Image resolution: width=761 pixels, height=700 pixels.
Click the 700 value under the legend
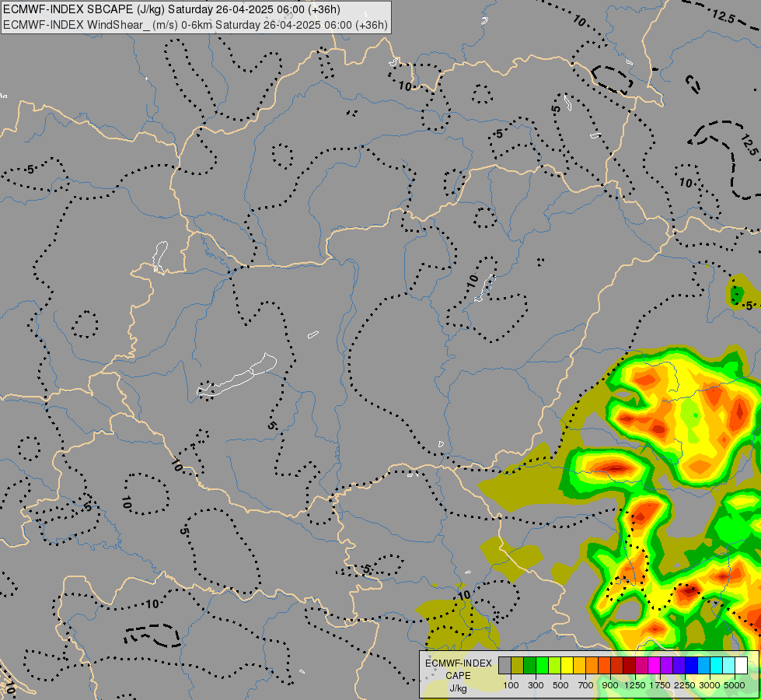click(x=586, y=685)
